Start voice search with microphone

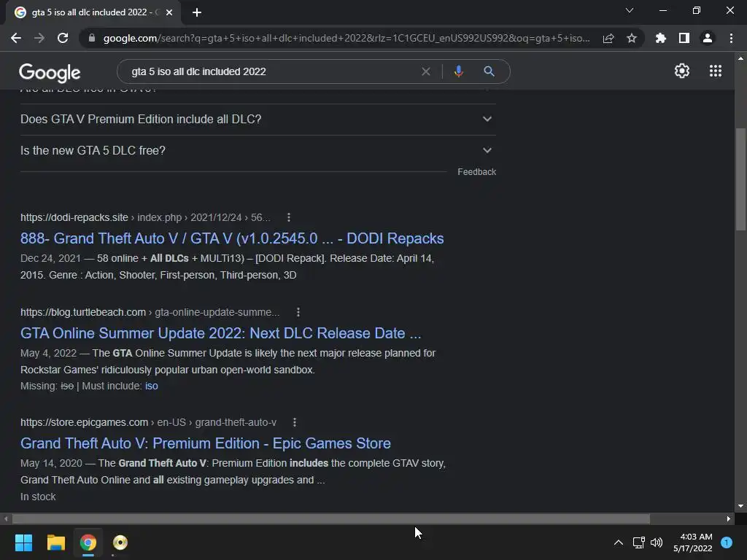[x=458, y=71]
